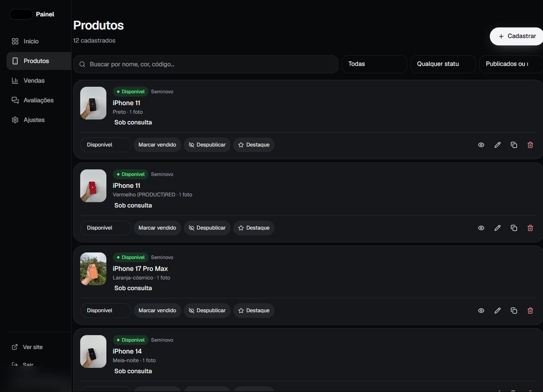Focus the product search field
Viewport: 543px width, 392px height.
pos(206,64)
